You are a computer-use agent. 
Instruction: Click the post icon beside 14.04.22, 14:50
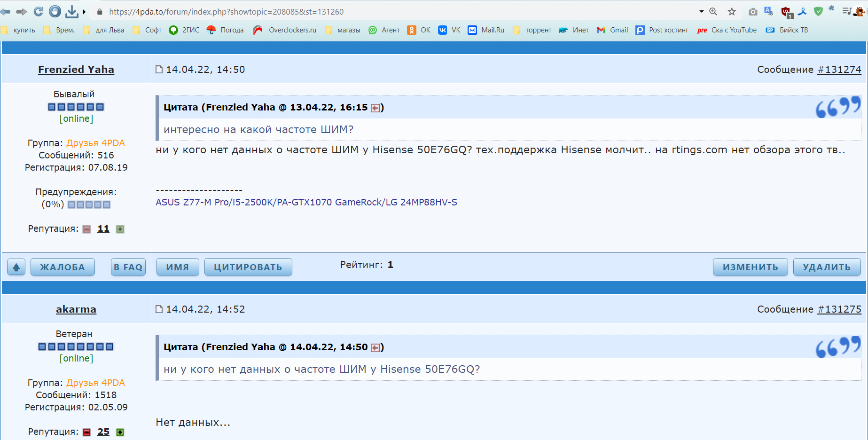click(x=159, y=70)
